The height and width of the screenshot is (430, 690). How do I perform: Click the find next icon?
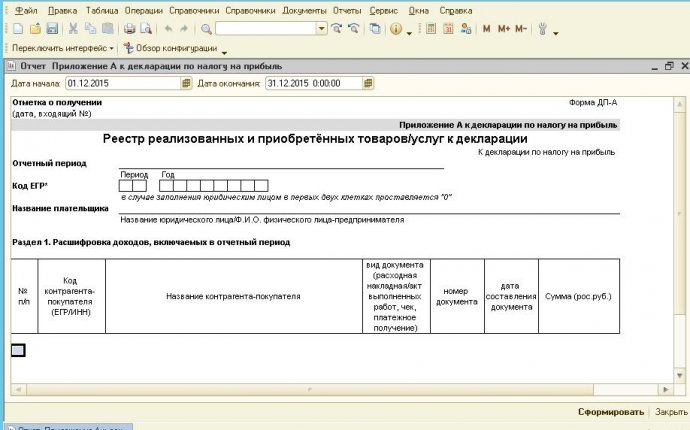click(x=337, y=29)
